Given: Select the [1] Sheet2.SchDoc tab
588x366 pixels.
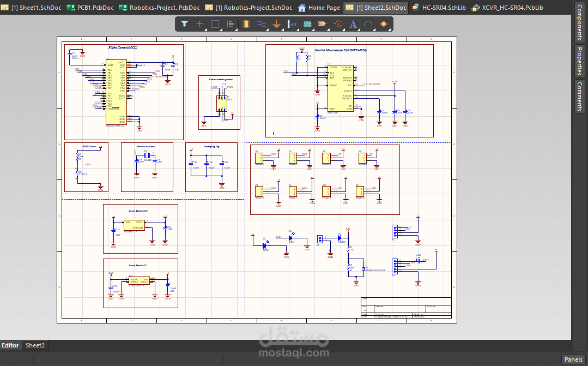Looking at the screenshot, I should 376,8.
